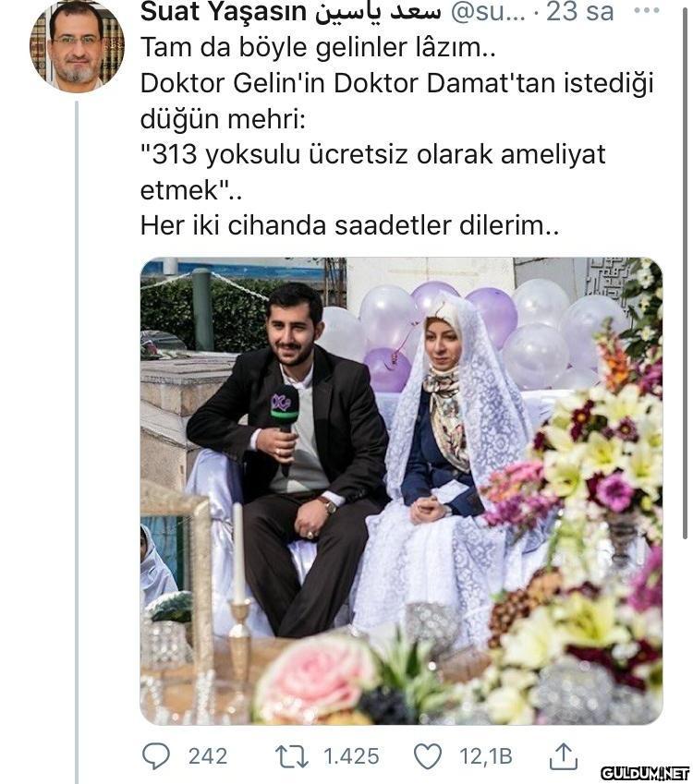Open Suat Yaşasın's profile picture

point(78,46)
